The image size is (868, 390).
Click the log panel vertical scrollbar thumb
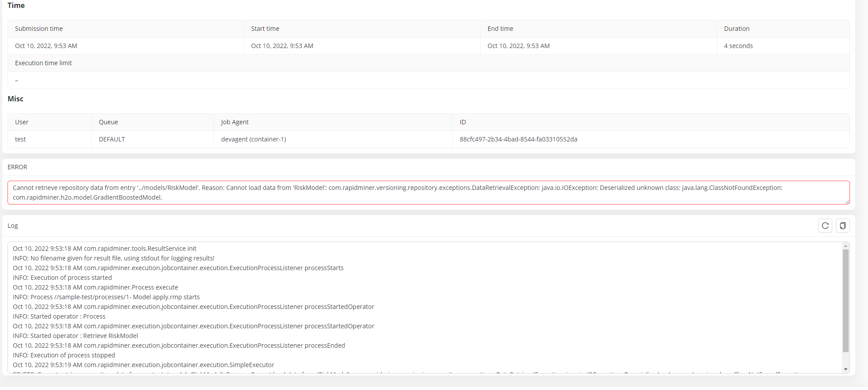pos(846,301)
